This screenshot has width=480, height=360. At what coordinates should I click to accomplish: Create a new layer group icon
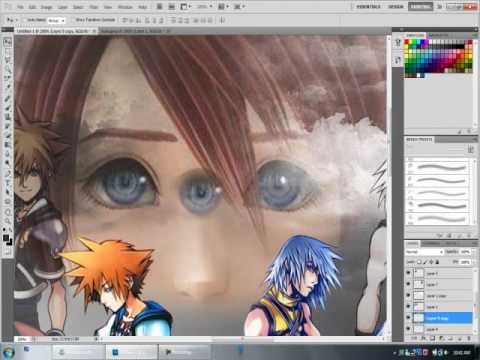450,338
